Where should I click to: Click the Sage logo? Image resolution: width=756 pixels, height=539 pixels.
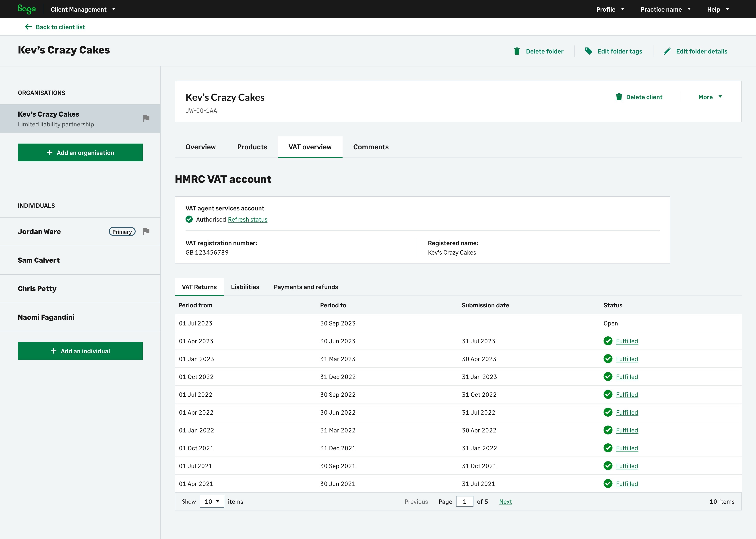(27, 9)
